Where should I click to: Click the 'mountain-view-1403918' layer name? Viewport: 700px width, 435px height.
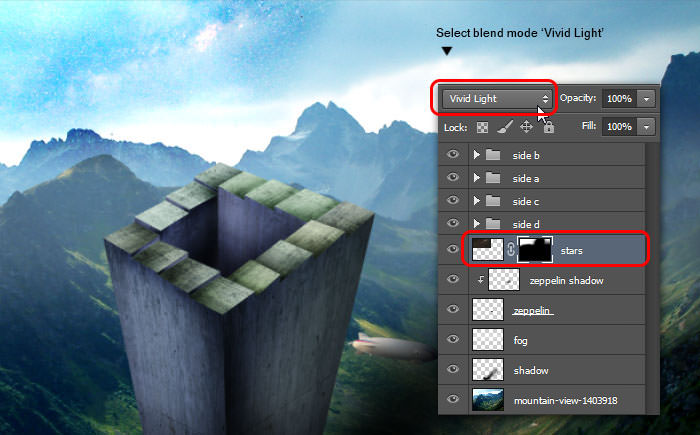coord(566,401)
